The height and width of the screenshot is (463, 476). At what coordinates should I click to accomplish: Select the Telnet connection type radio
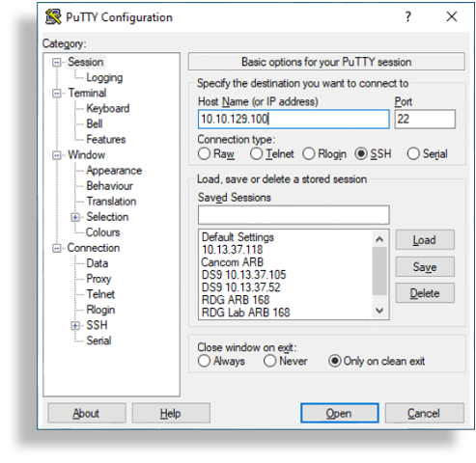tap(256, 153)
